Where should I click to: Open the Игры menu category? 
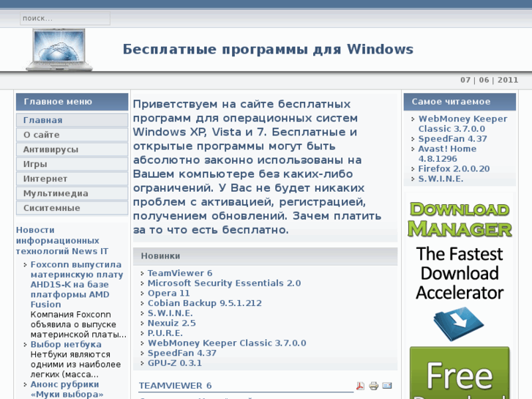(x=72, y=164)
